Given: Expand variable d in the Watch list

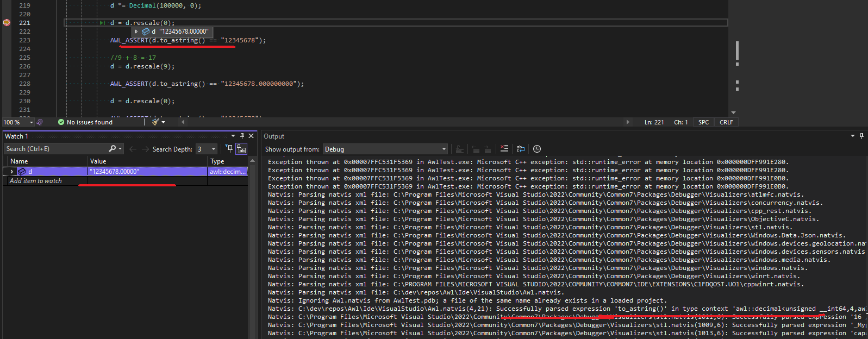Looking at the screenshot, I should [11, 172].
